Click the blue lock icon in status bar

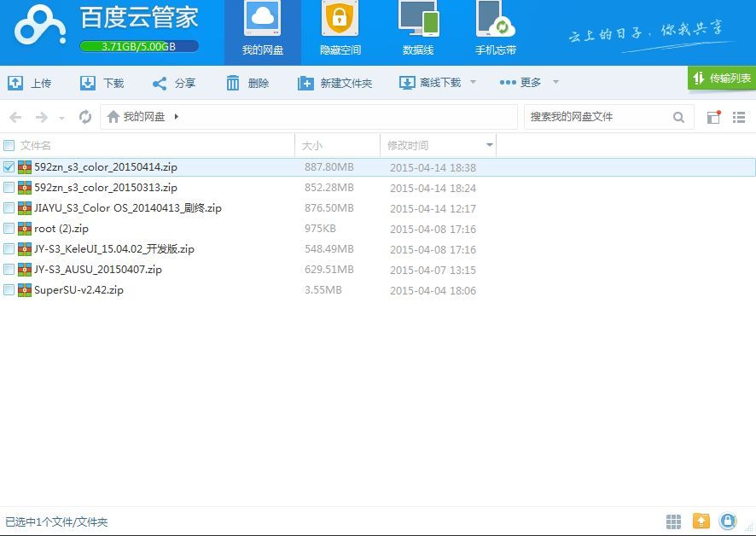coord(728,521)
